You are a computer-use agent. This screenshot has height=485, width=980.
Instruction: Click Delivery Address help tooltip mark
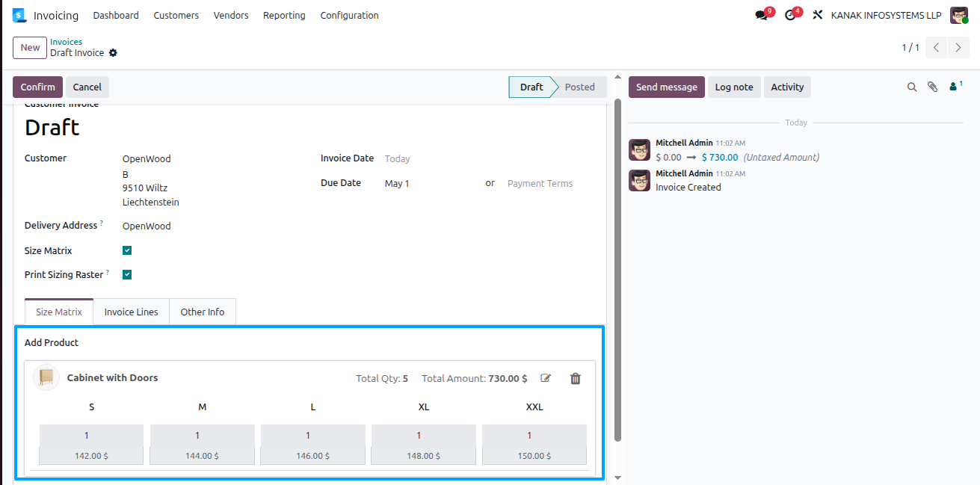pyautogui.click(x=102, y=223)
